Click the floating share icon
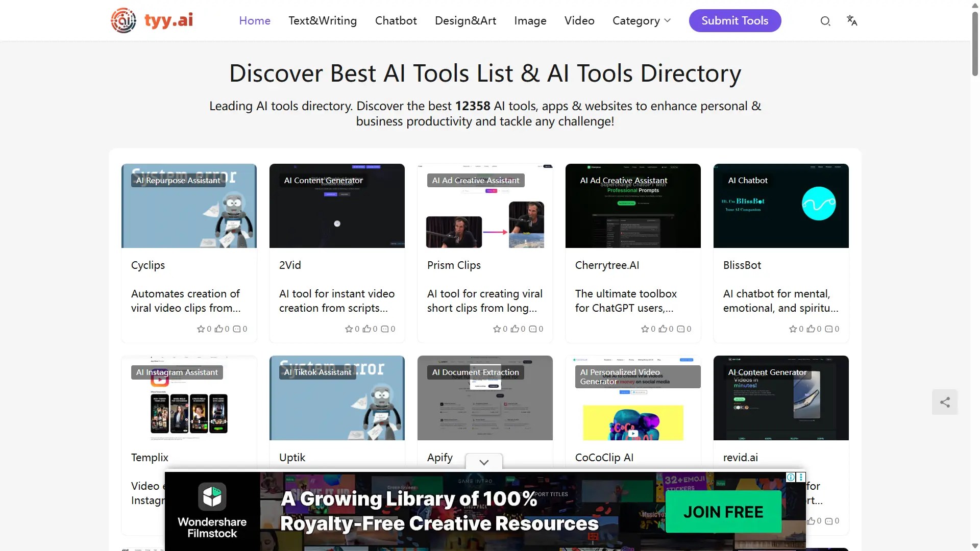The height and width of the screenshot is (551, 980). (x=945, y=402)
